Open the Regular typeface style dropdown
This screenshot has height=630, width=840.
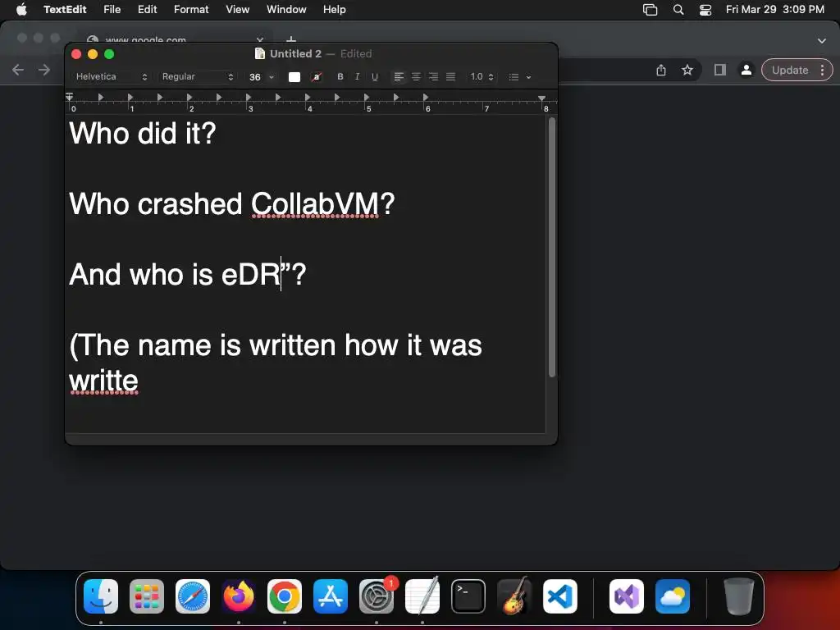[198, 76]
